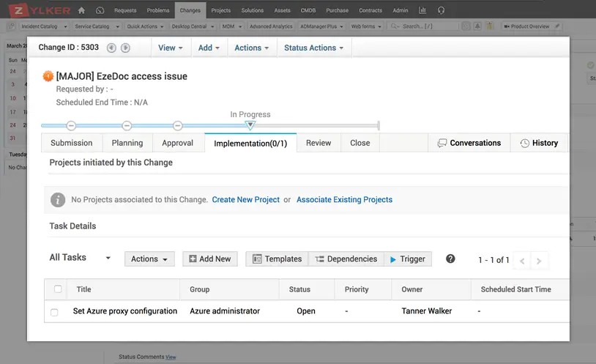Switch to the Review tab
Viewport: 596px width, 364px height.
click(x=319, y=143)
